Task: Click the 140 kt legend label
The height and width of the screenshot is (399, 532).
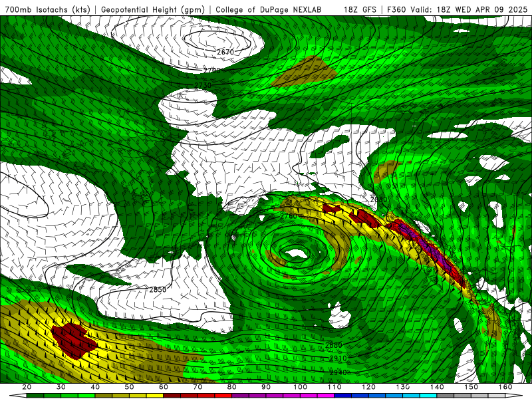Action: click(x=437, y=387)
